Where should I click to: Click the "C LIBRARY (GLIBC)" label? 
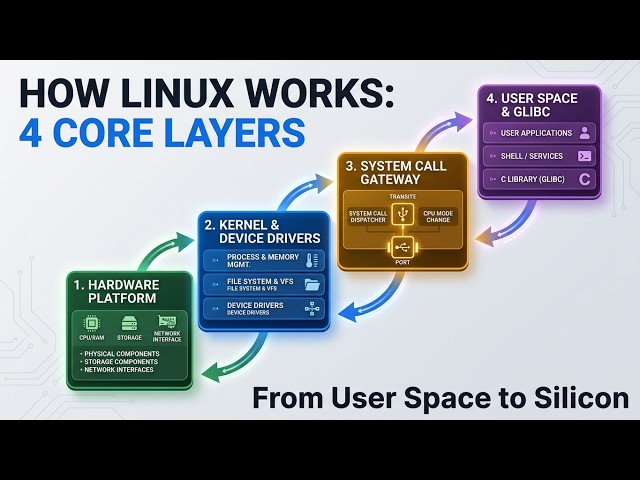tap(533, 179)
